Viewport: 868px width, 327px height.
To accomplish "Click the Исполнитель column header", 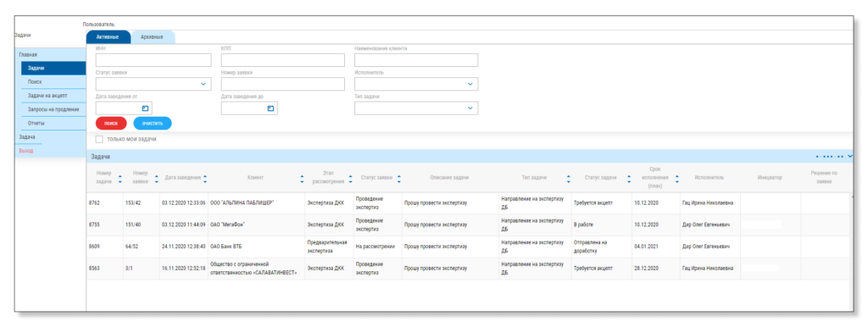I will click(x=709, y=178).
